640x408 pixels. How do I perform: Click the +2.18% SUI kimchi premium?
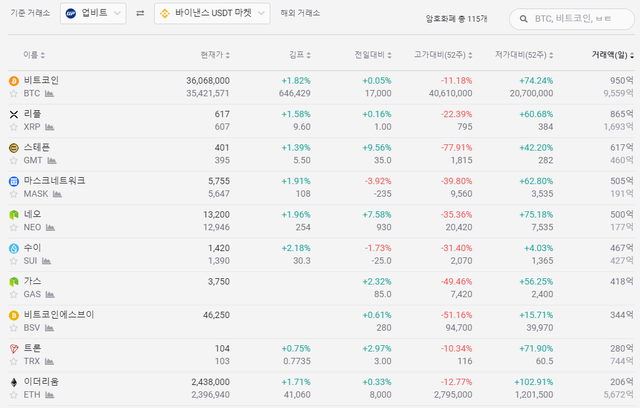(296, 248)
